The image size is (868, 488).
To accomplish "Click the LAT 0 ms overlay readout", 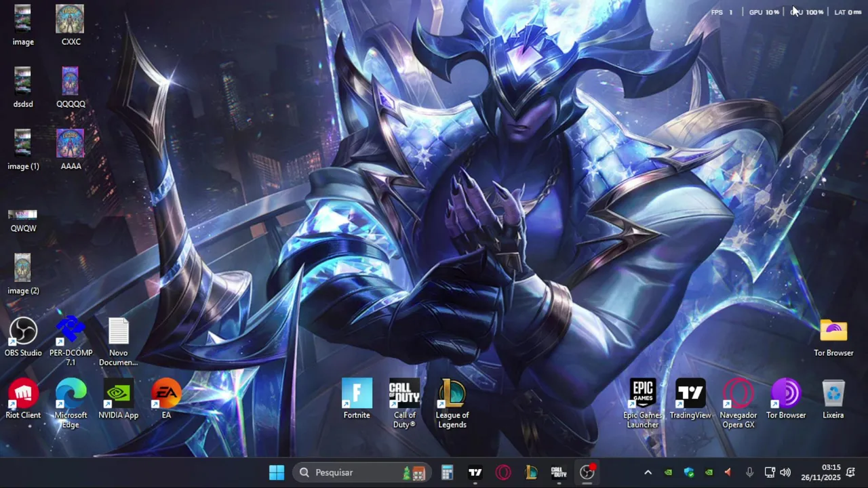I will point(848,12).
